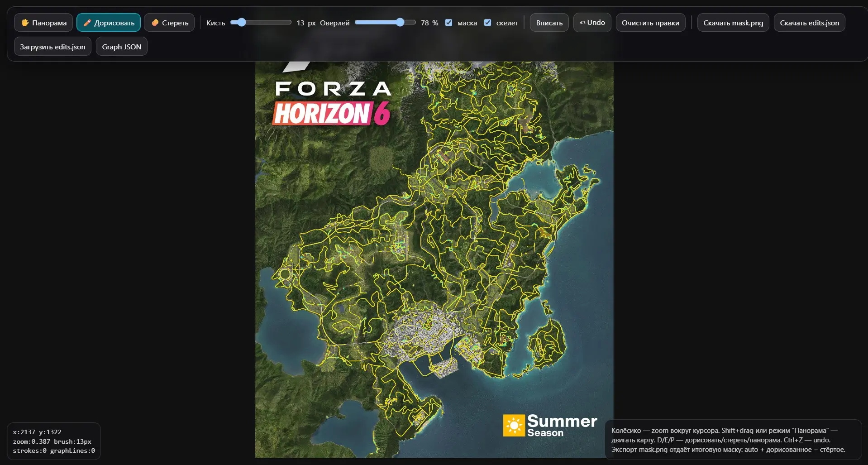Toggle the маска checkbox
Screen dimensions: 868x465
(448, 23)
